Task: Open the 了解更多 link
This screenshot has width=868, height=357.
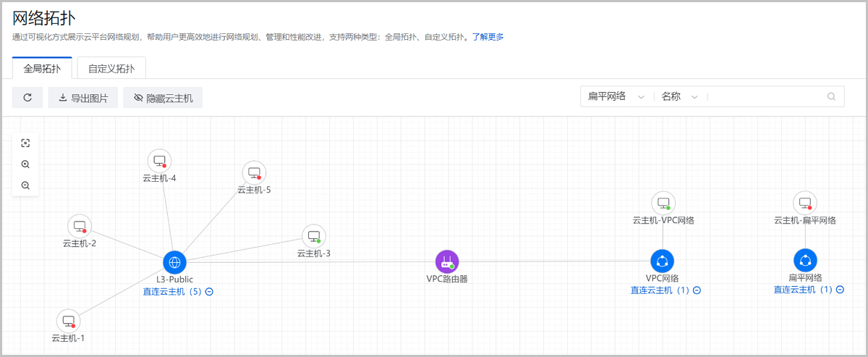Action: 488,36
